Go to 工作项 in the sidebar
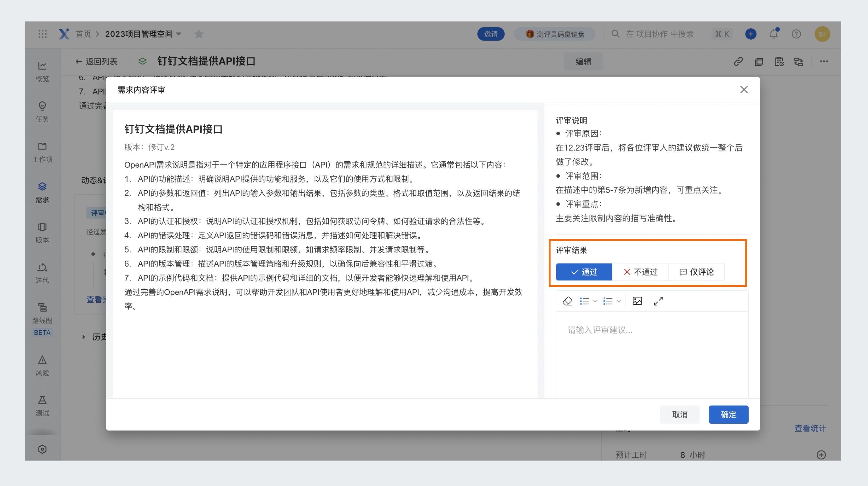The width and height of the screenshot is (868, 486). click(x=42, y=152)
